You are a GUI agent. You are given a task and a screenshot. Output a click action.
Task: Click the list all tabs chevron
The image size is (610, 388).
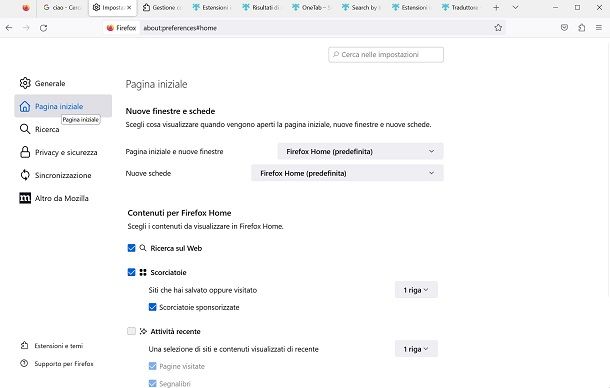point(515,7)
